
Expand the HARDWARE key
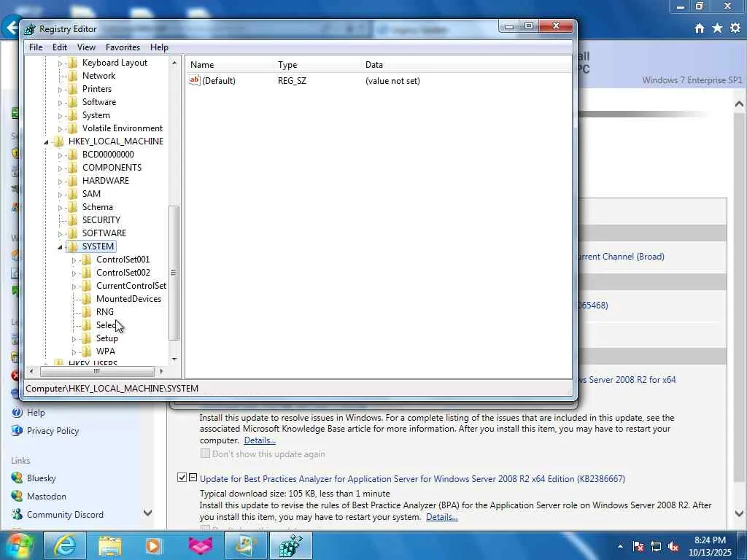pos(60,182)
